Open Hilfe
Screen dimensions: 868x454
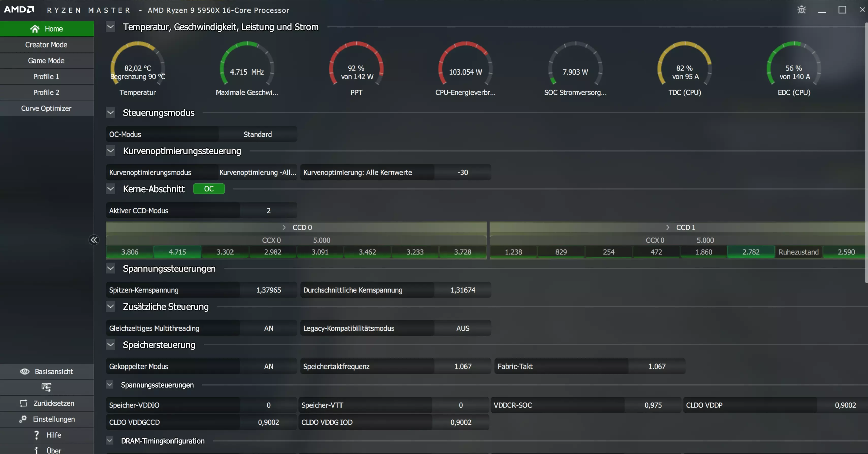[x=46, y=435]
